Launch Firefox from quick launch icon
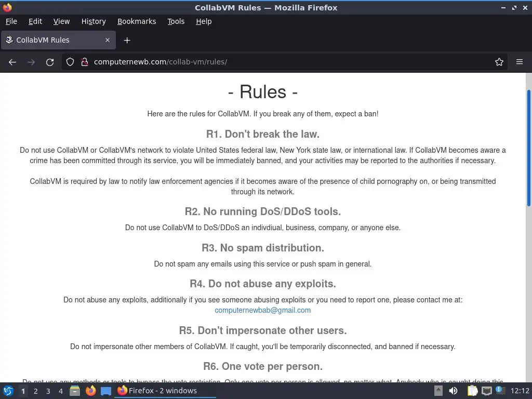Image resolution: width=532 pixels, height=399 pixels. 90,391
